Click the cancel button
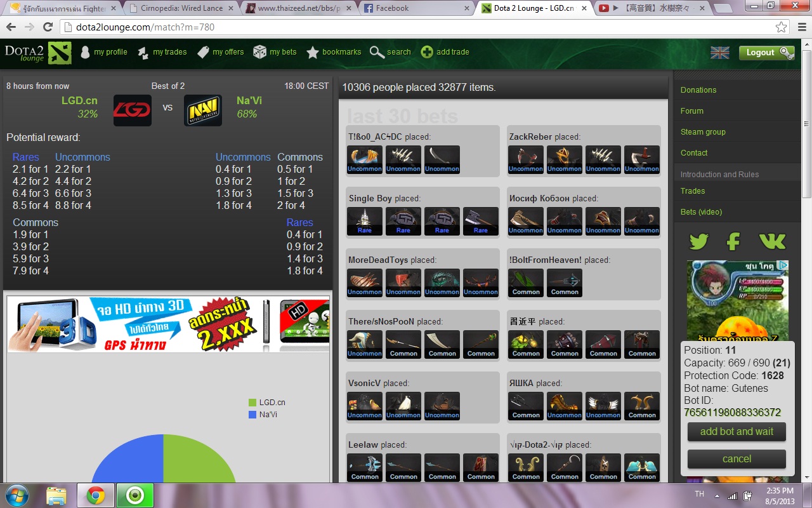 (737, 459)
